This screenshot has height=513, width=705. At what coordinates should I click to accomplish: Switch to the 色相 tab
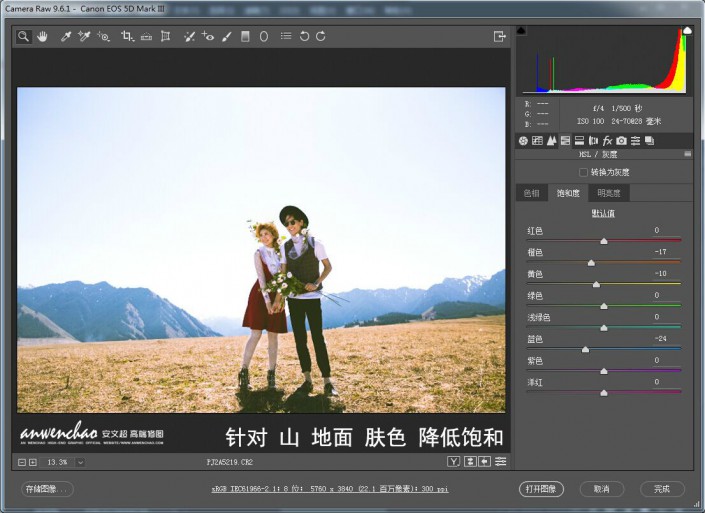click(x=531, y=193)
